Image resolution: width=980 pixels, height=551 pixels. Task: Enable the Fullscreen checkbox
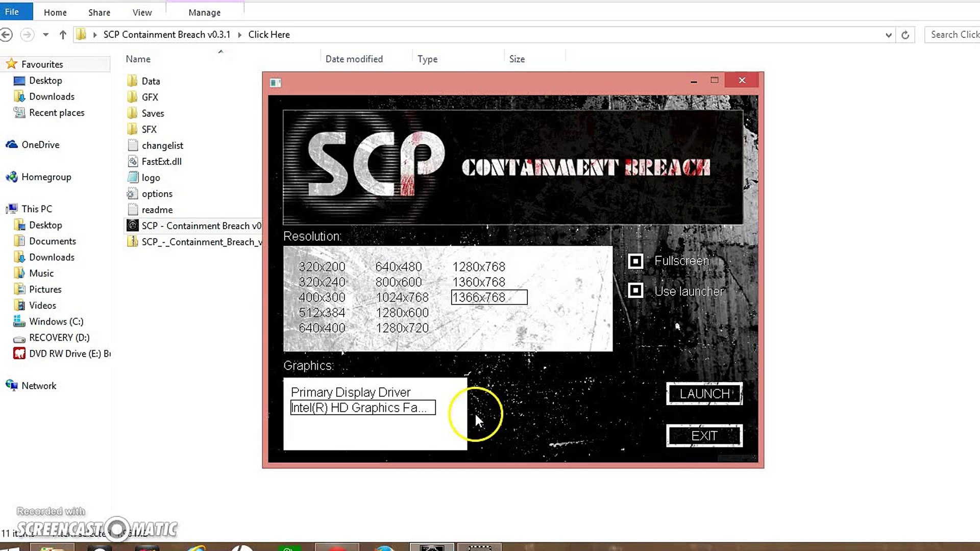[x=635, y=261]
